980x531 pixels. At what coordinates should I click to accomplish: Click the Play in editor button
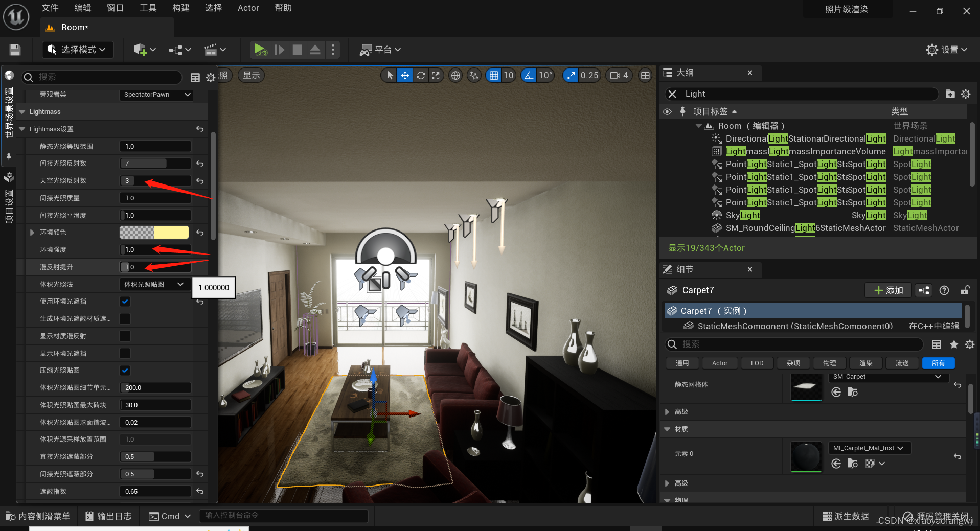coord(260,50)
